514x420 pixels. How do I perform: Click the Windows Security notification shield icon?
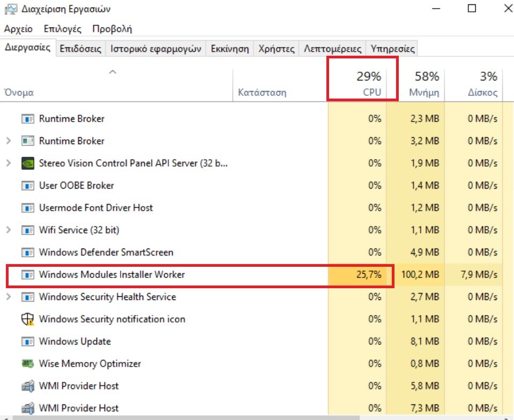[27, 319]
